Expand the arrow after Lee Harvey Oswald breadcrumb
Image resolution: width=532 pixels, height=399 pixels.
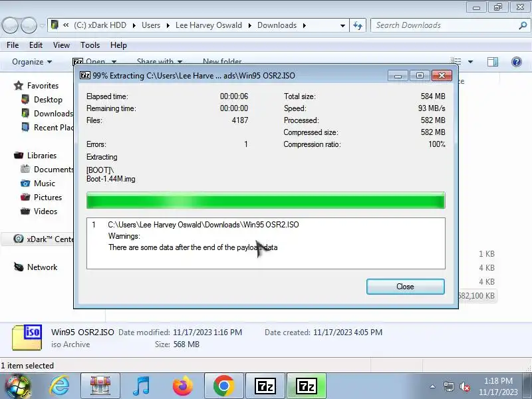[x=250, y=25]
